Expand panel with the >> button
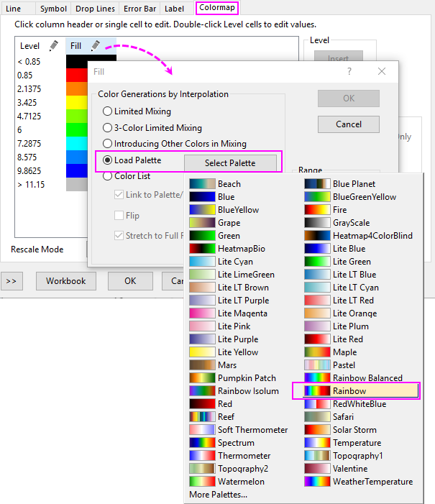The height and width of the screenshot is (504, 435). tap(12, 281)
